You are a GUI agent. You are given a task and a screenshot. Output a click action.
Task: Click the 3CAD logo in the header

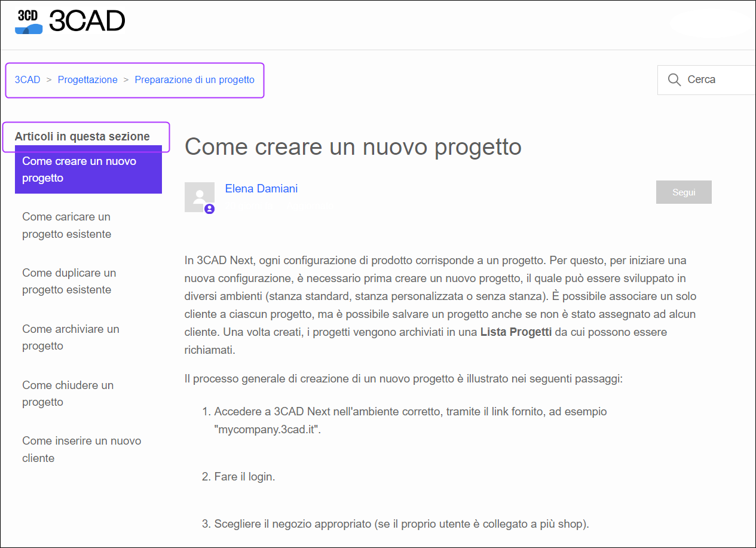pyautogui.click(x=70, y=22)
